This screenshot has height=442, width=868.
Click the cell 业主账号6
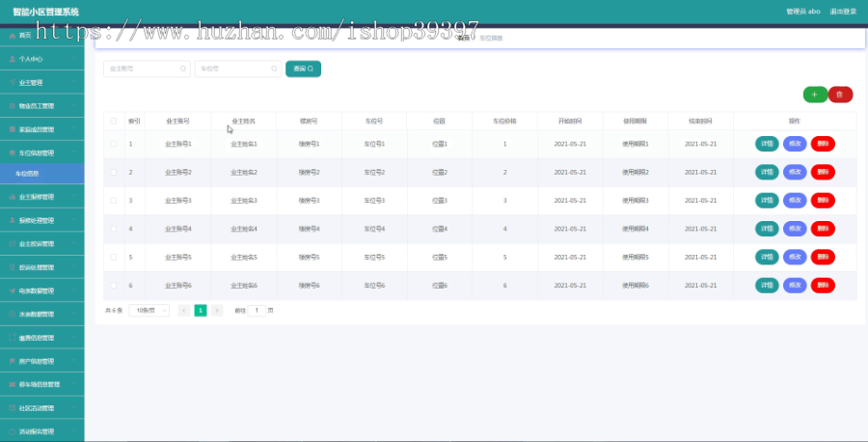pyautogui.click(x=178, y=286)
